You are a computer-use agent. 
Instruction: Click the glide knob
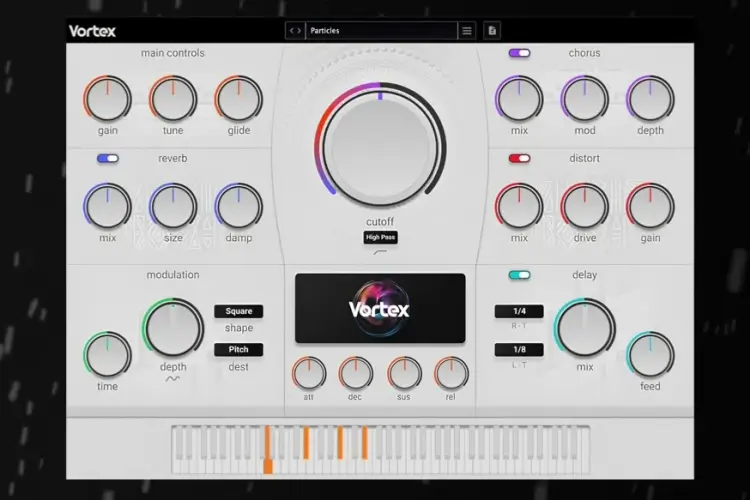(239, 99)
